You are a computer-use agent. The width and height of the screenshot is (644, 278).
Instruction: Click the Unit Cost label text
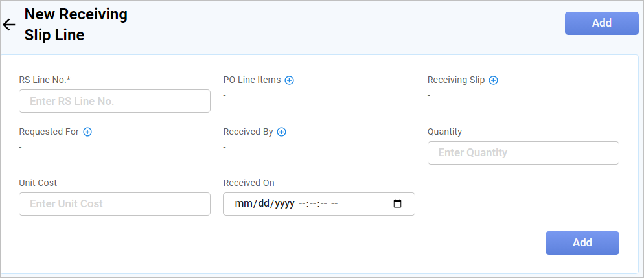point(38,183)
